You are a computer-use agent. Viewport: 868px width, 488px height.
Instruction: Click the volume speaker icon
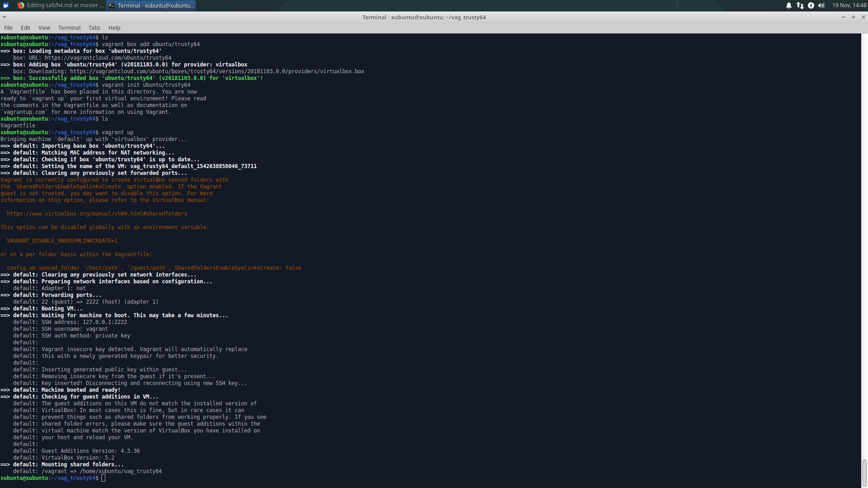(x=821, y=5)
